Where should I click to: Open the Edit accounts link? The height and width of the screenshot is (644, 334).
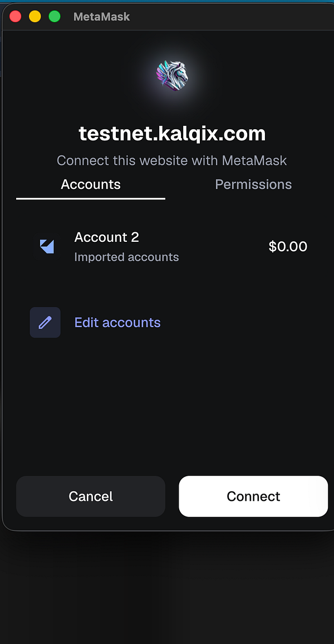point(117,323)
